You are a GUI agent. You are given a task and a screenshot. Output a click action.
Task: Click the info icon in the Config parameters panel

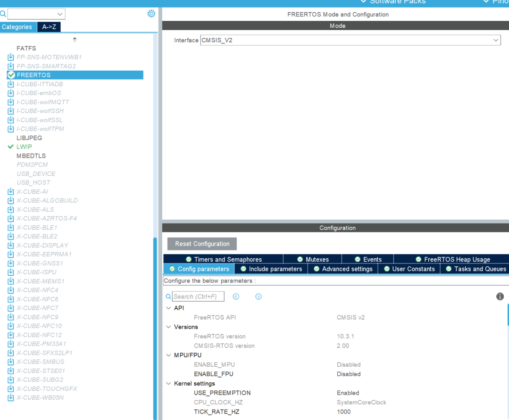(500, 296)
